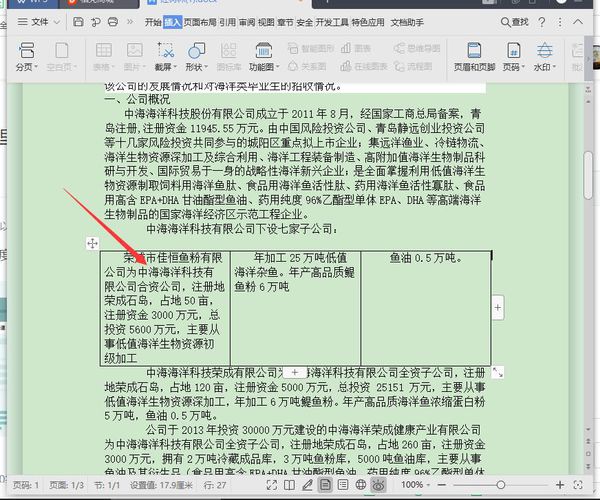Open the help question mark icon
This screenshot has height=500, width=600.
tap(541, 22)
